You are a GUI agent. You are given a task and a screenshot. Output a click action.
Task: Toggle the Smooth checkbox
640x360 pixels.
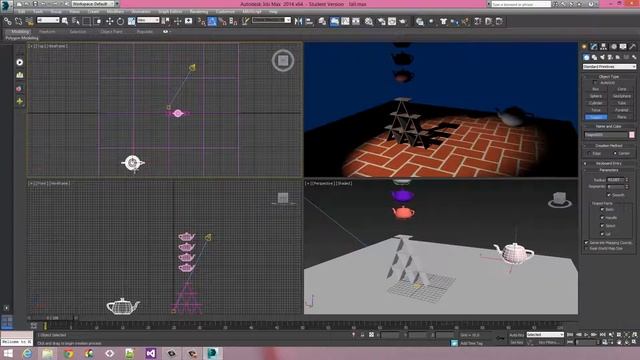[609, 195]
